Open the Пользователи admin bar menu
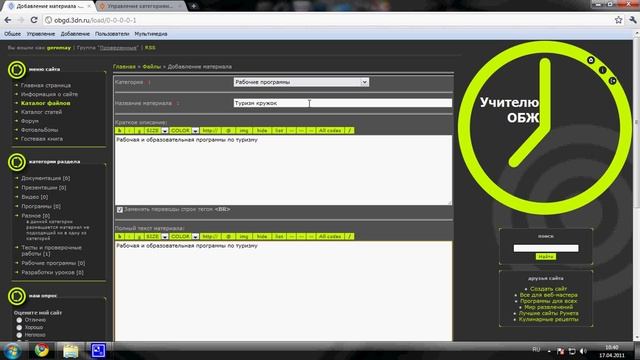This screenshot has width=640, height=360. point(112,34)
